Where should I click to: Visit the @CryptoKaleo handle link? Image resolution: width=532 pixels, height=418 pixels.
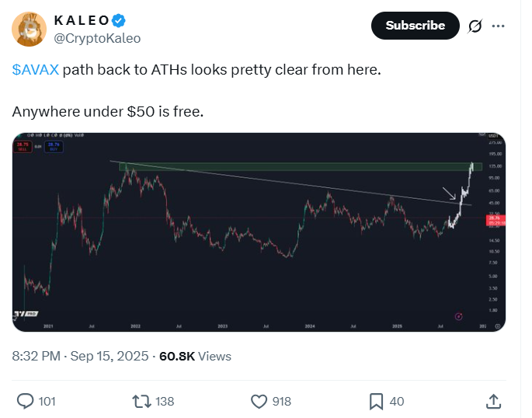(97, 38)
